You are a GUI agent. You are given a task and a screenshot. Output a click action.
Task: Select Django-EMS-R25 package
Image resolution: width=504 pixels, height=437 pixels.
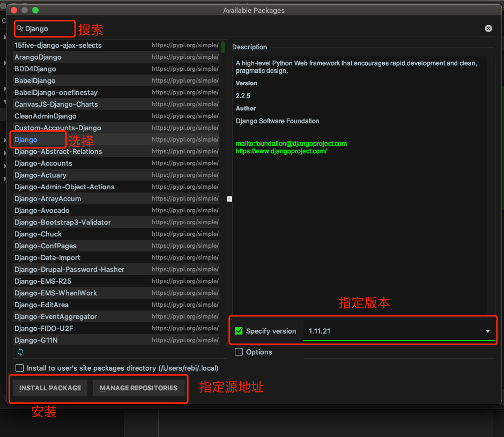pyautogui.click(x=116, y=281)
